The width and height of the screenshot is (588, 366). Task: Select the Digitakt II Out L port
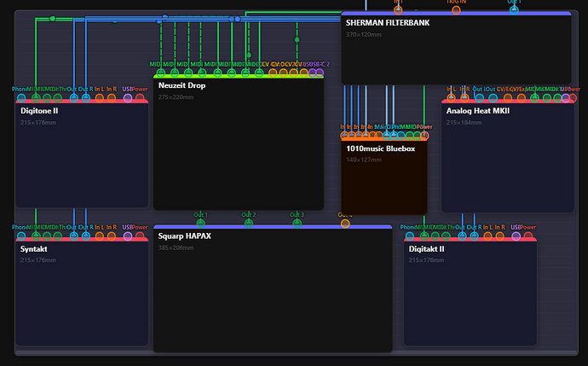463,236
